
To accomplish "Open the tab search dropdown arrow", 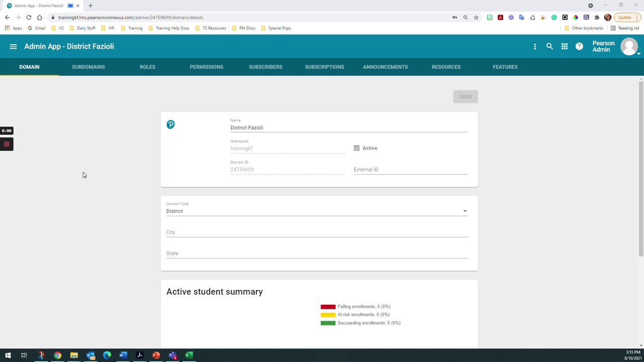I will point(591,6).
